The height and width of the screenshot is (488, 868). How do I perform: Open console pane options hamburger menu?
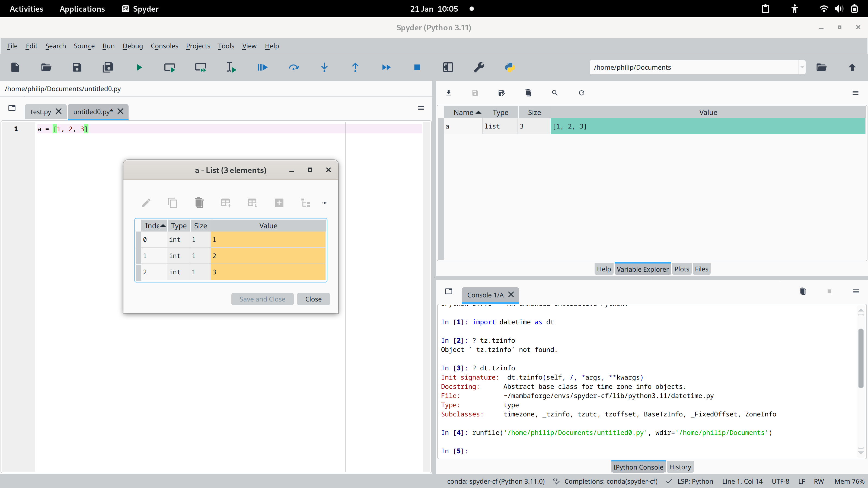[x=856, y=291]
